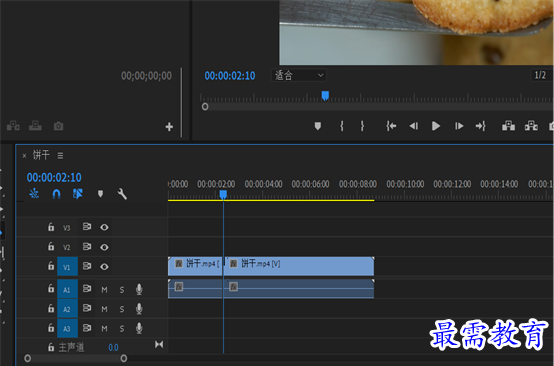The width and height of the screenshot is (554, 366).
Task: Hide track V2 output with eye icon
Action: click(104, 247)
